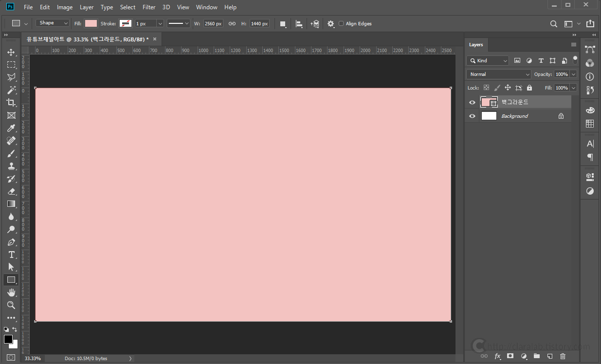Image resolution: width=601 pixels, height=364 pixels.
Task: Open the Edit Toolbar ellipsis
Action: [x=11, y=318]
